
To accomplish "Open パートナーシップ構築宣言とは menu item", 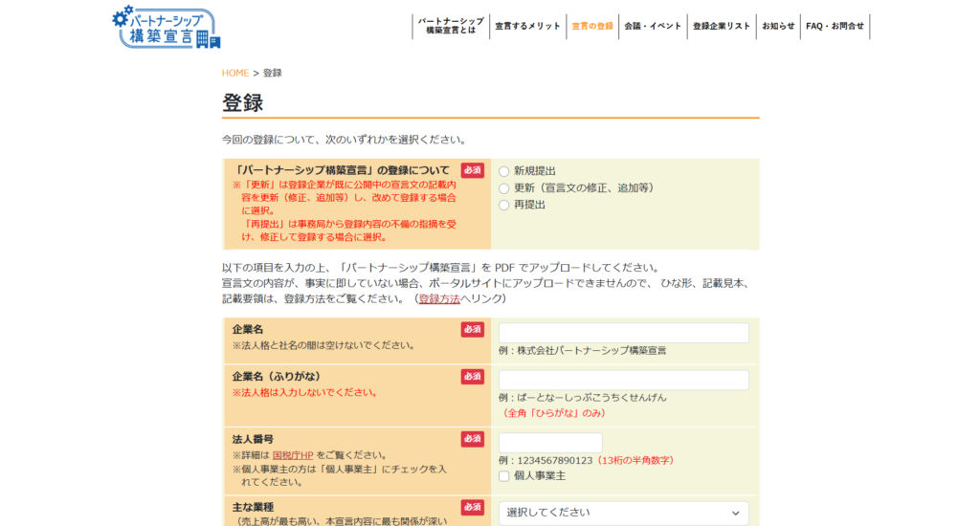I will 451,26.
